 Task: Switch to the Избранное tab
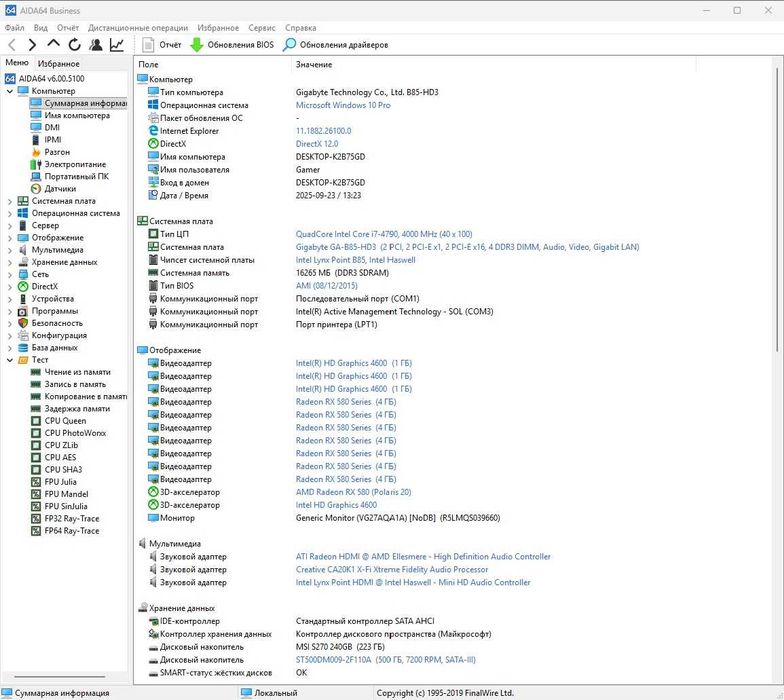58,64
